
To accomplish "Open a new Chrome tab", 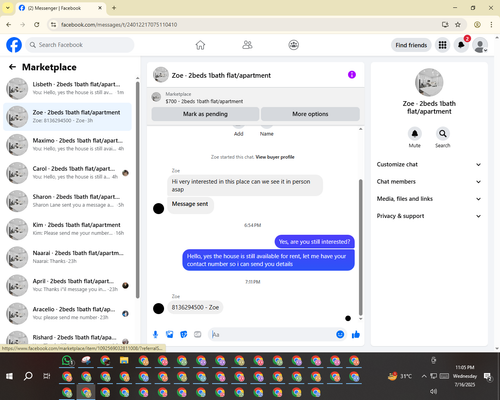I will 114,8.
